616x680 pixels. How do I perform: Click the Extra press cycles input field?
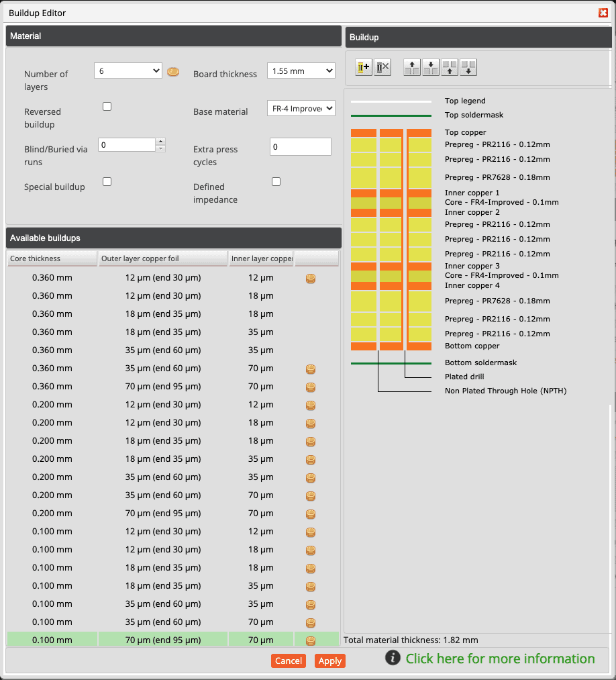point(301,146)
